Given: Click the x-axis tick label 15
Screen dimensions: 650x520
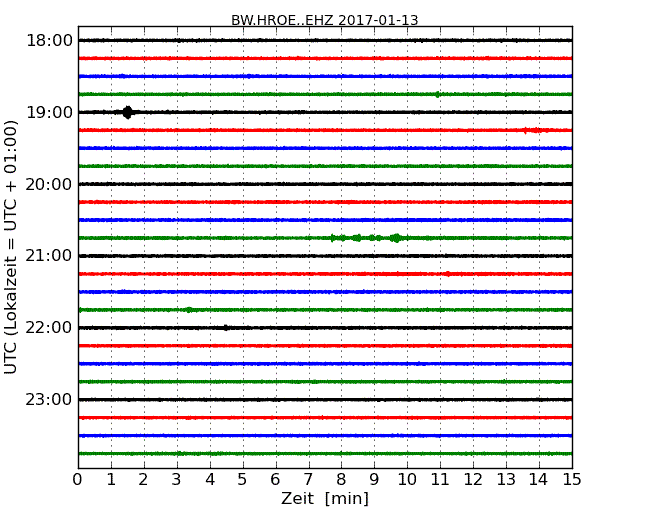Looking at the screenshot, I should [572, 479].
